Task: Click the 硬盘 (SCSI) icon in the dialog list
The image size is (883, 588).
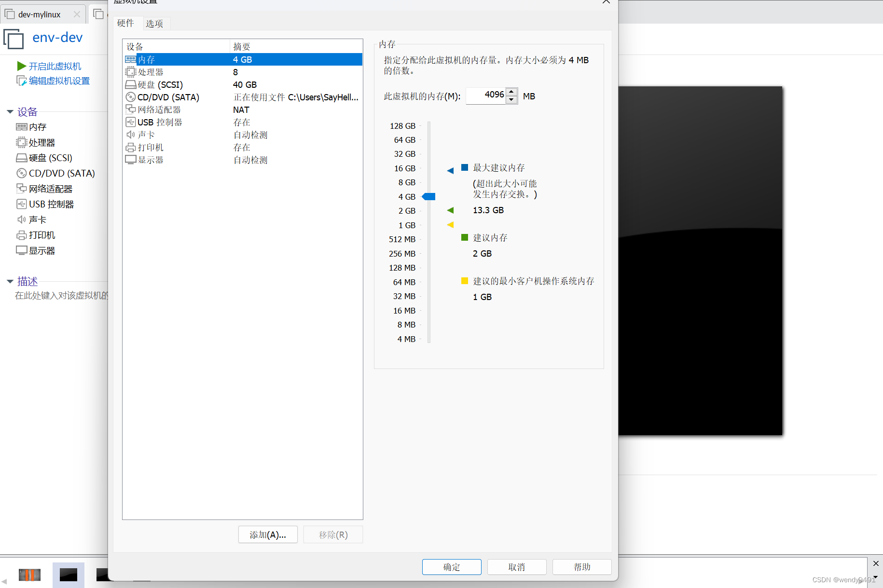Action: click(130, 84)
